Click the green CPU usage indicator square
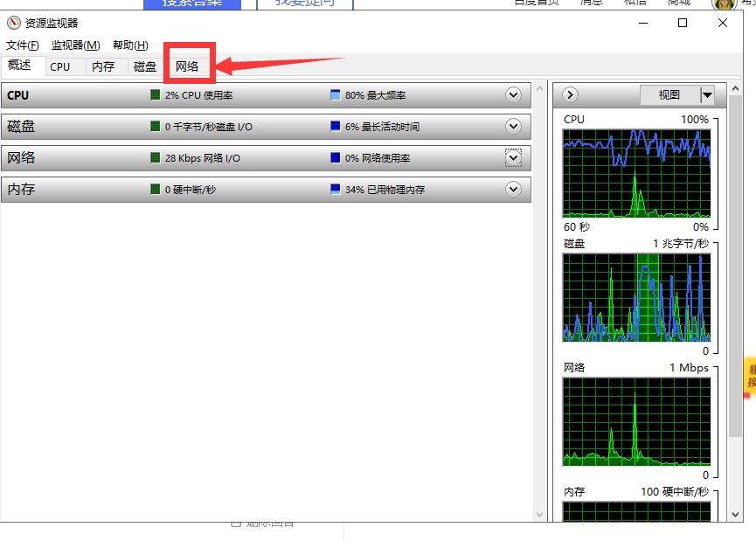The image size is (756, 541). (x=156, y=95)
